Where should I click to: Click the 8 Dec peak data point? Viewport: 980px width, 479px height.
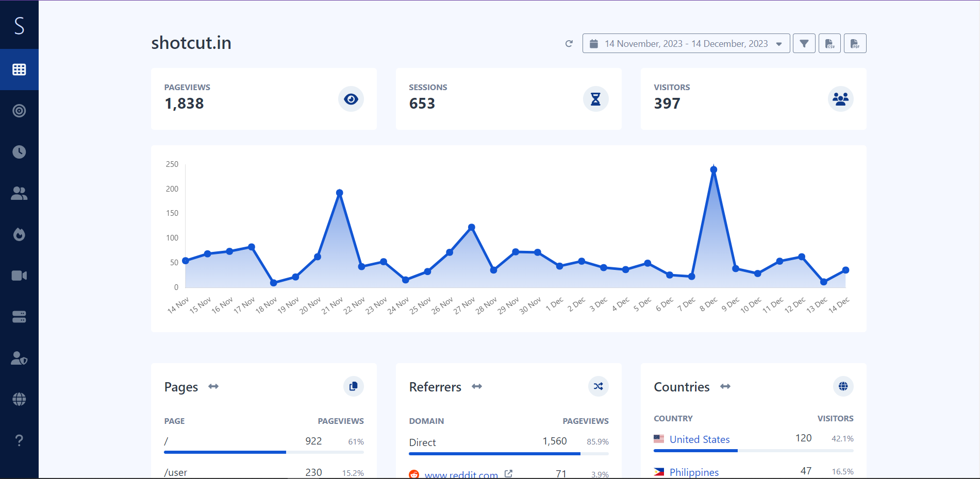[x=713, y=169]
